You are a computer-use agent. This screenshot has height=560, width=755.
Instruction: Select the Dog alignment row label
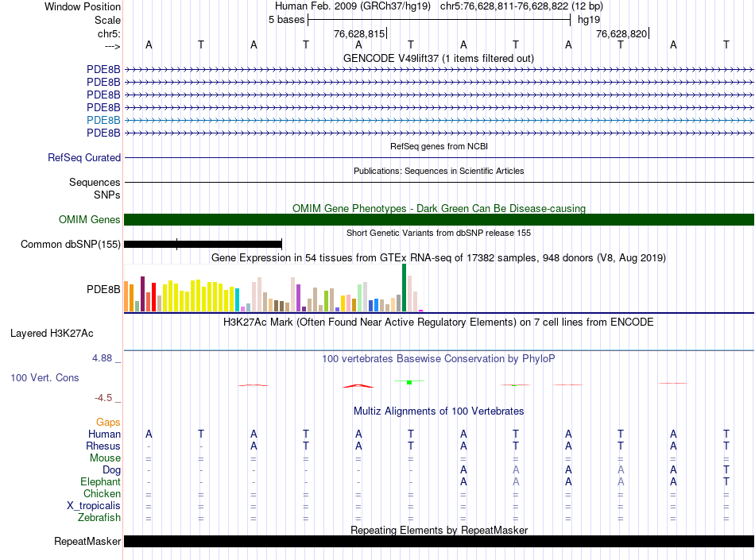point(111,470)
